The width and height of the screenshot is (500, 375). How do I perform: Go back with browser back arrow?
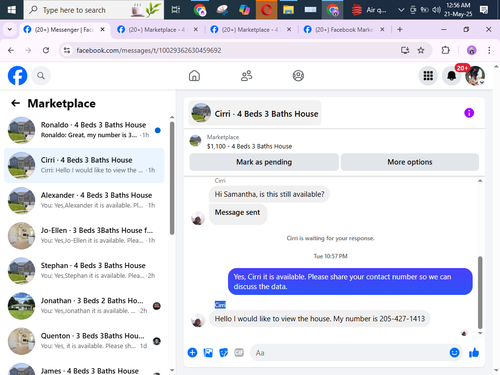[11, 50]
